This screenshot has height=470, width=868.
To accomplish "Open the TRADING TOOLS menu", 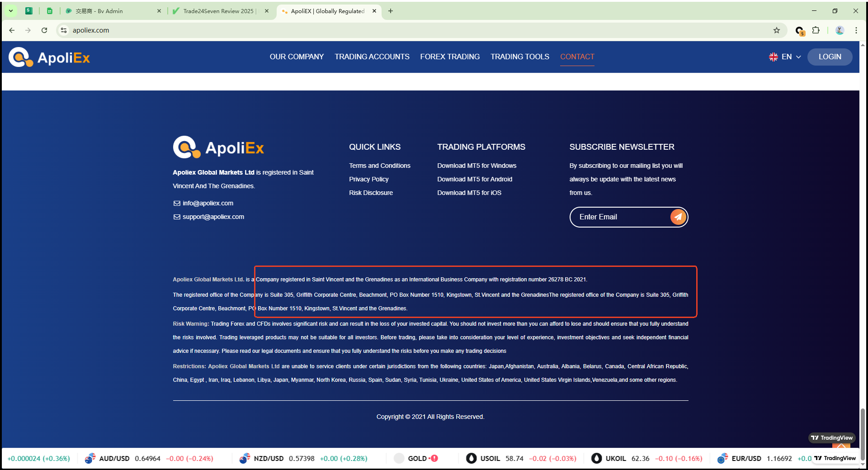I will [x=520, y=57].
